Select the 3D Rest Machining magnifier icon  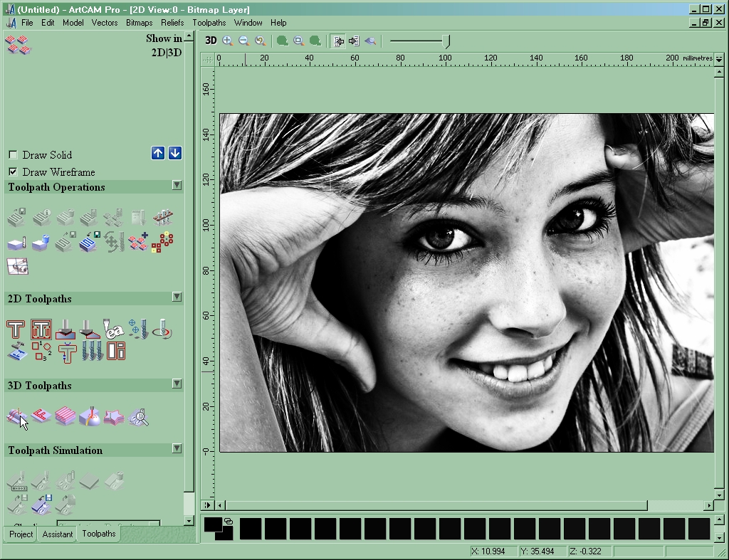[138, 417]
